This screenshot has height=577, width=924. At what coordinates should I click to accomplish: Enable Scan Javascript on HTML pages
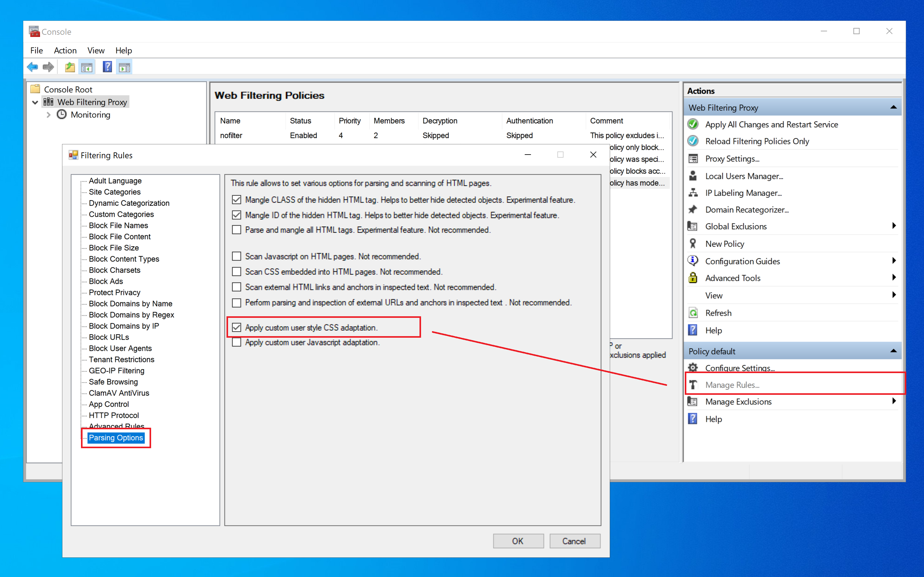[236, 256]
